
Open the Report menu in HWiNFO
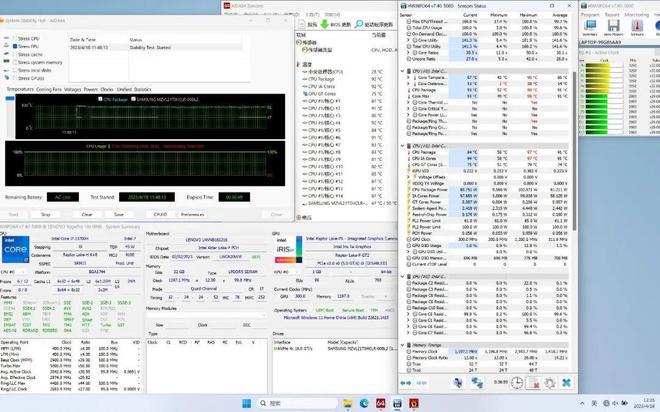(612, 14)
